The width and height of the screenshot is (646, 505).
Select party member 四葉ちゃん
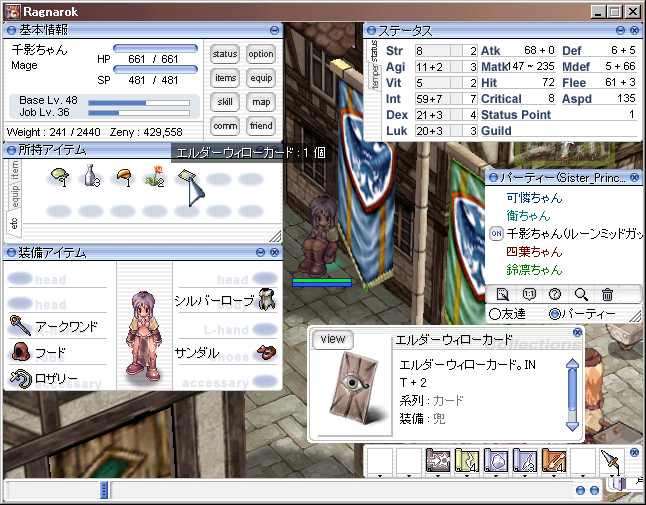click(x=534, y=251)
